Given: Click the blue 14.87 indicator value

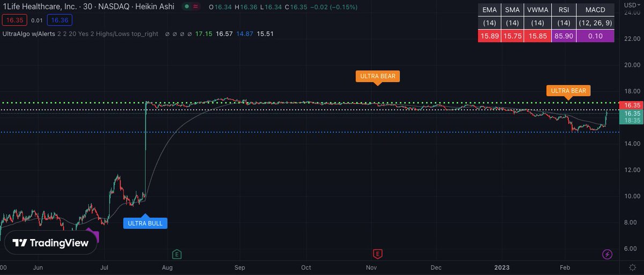Looking at the screenshot, I should (245, 33).
